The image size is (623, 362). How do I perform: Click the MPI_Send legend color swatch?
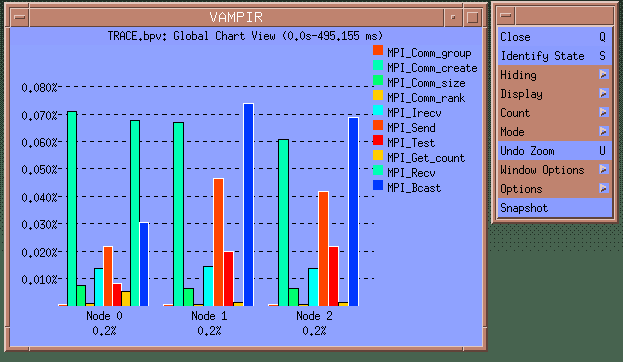(378, 125)
